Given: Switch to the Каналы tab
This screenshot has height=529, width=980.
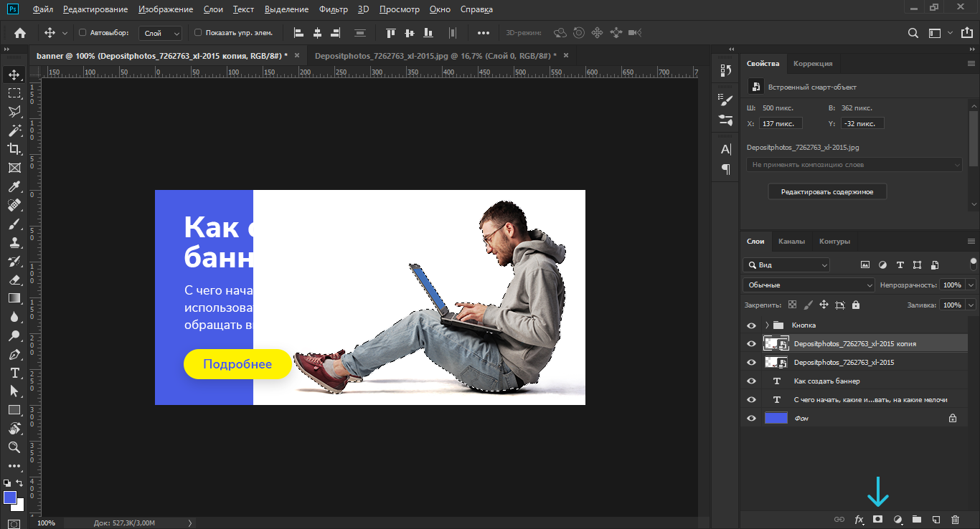Looking at the screenshot, I should 791,242.
